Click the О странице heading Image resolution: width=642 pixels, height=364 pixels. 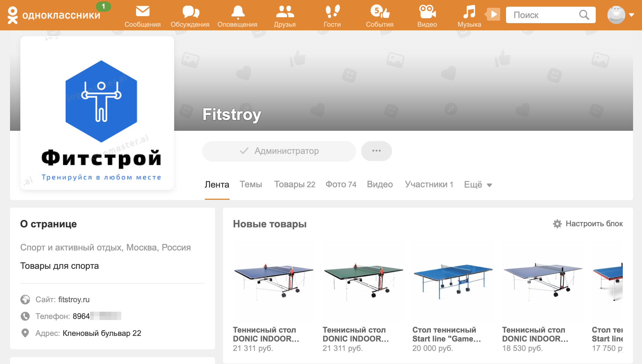click(48, 224)
